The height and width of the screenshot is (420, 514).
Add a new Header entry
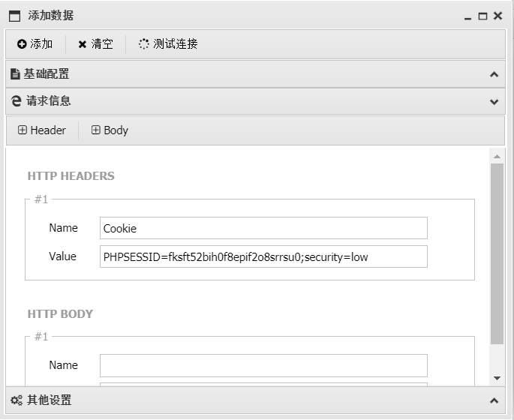point(42,130)
